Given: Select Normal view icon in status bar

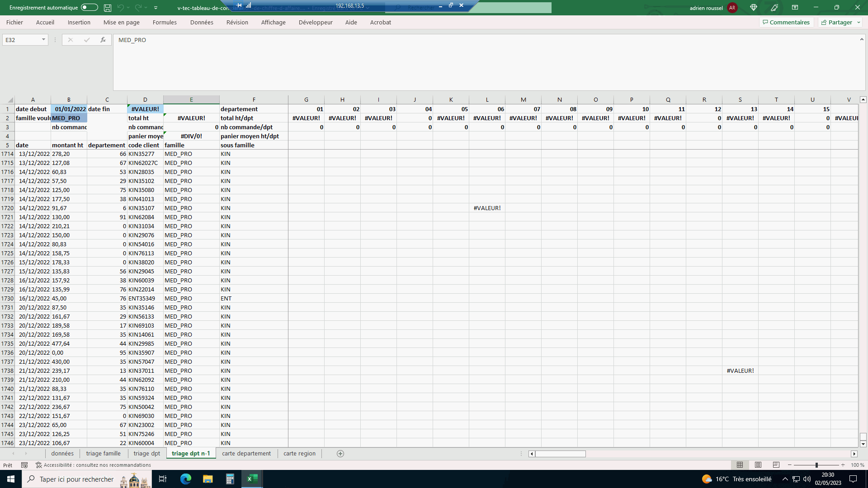Looking at the screenshot, I should coord(740,465).
